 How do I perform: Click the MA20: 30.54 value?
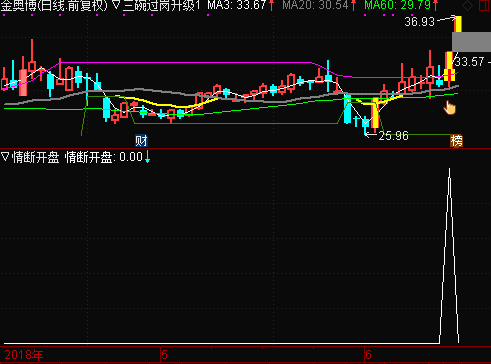(315, 5)
